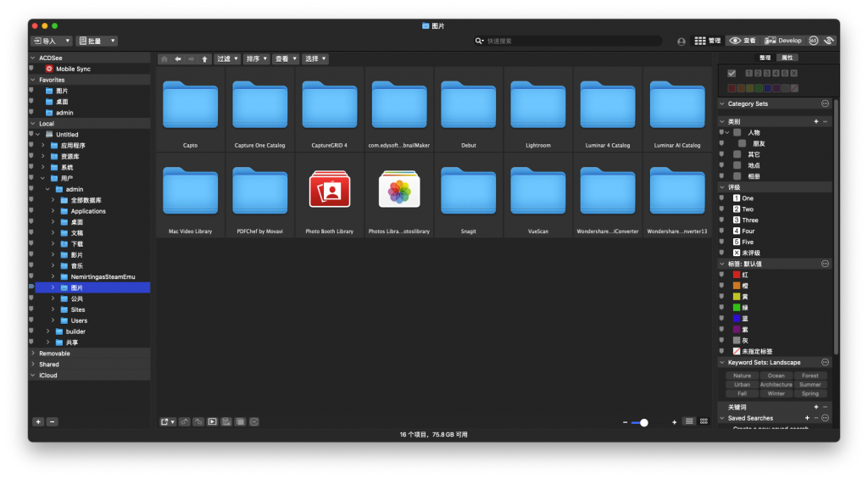Pick the blue label swatch at top
This screenshot has width=868, height=479.
click(767, 88)
